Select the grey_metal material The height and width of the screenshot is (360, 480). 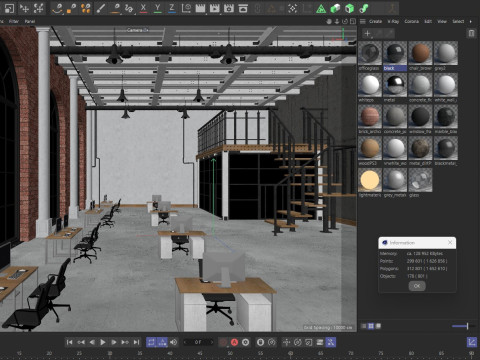[x=395, y=180]
